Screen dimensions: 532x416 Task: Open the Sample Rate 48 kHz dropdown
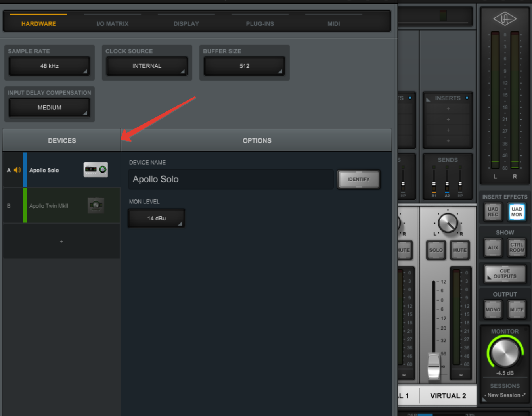point(50,66)
